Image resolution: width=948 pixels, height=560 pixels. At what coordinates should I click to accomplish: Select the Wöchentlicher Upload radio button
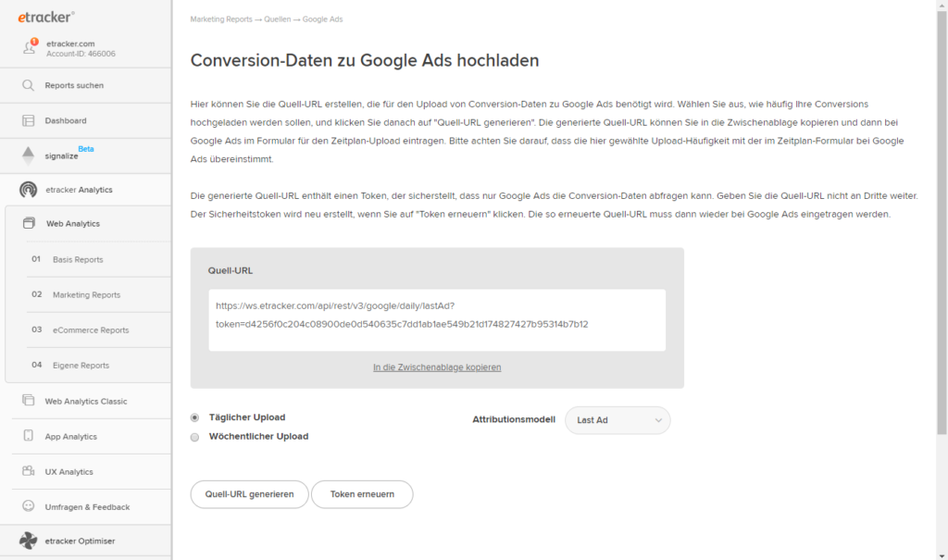(x=194, y=437)
